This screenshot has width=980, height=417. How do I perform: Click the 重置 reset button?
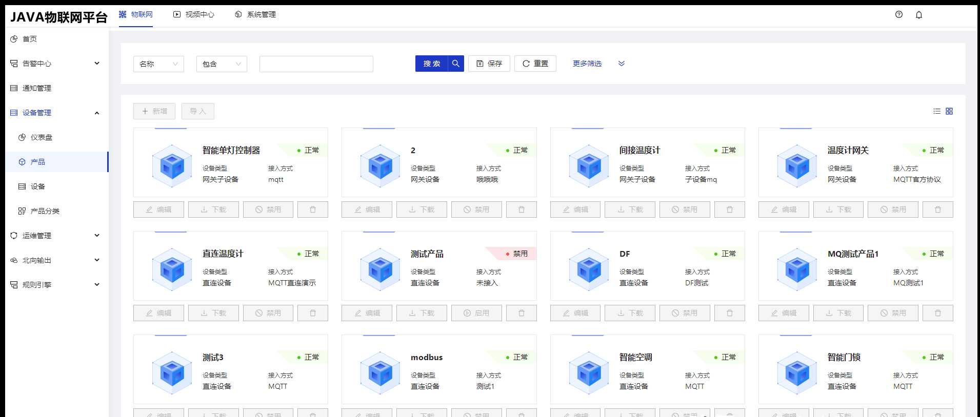[535, 64]
